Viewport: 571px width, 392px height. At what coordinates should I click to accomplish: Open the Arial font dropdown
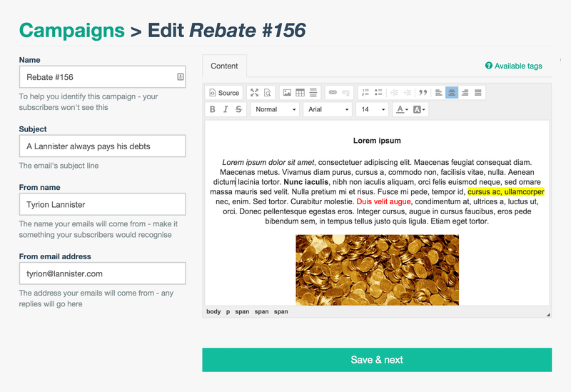tap(328, 109)
